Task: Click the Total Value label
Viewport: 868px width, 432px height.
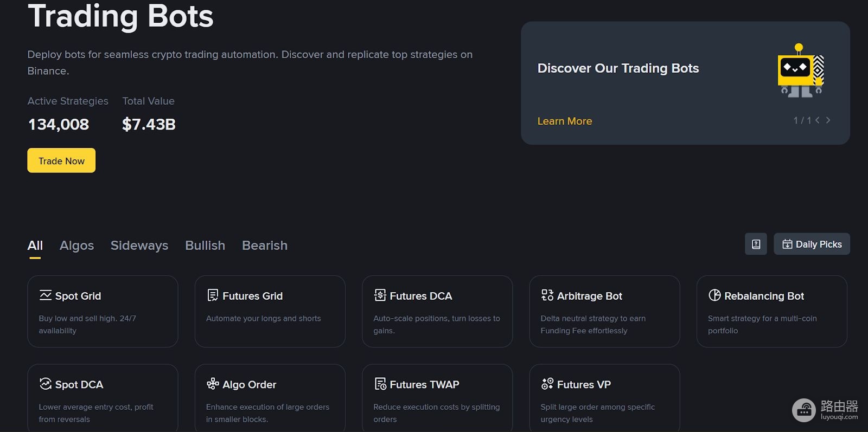Action: 149,101
